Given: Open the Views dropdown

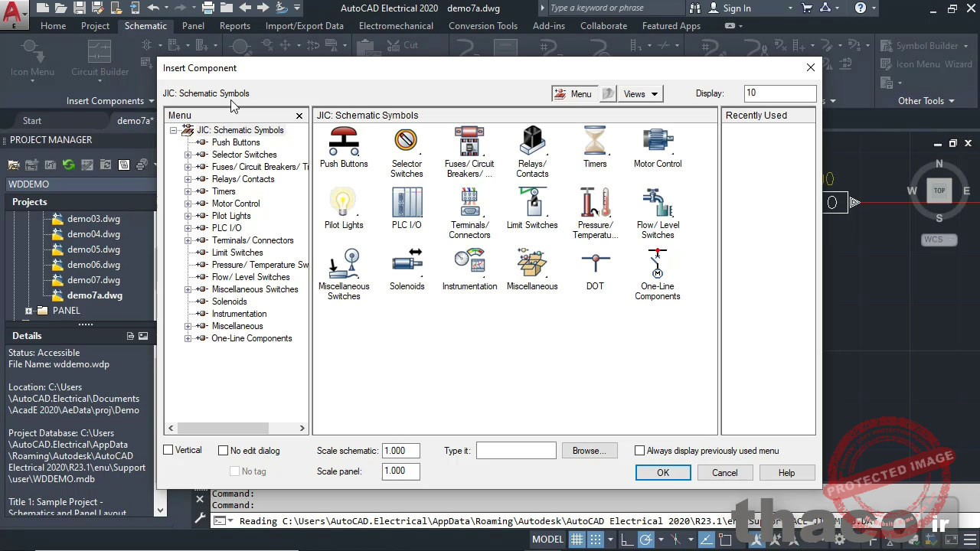Looking at the screenshot, I should 640,93.
